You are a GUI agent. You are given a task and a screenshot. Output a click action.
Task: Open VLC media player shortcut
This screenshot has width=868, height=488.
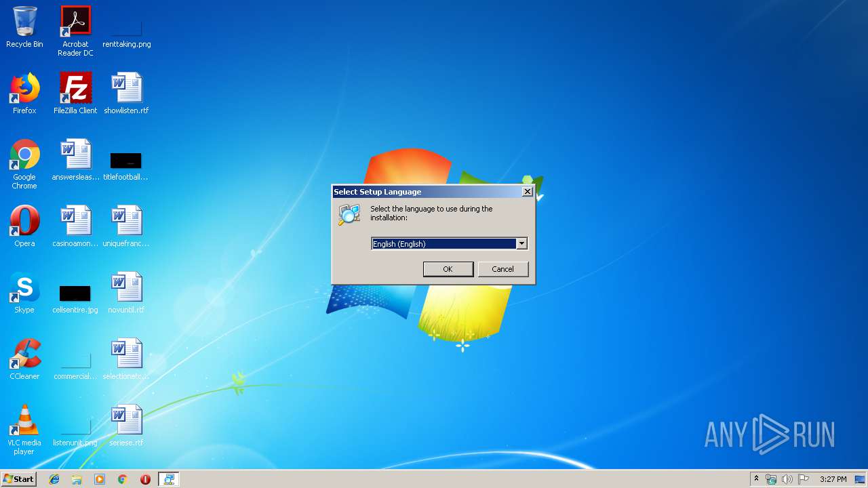(x=24, y=430)
